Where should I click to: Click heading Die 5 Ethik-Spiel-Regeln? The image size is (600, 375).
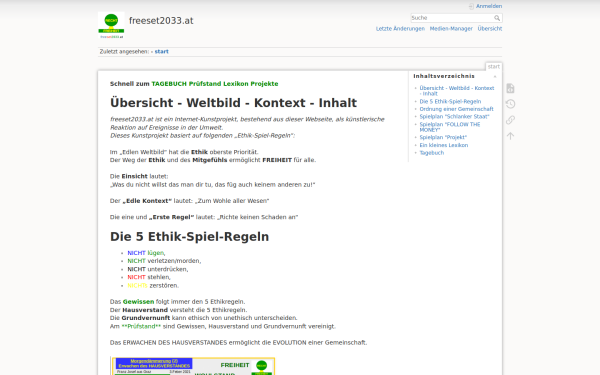point(189,237)
